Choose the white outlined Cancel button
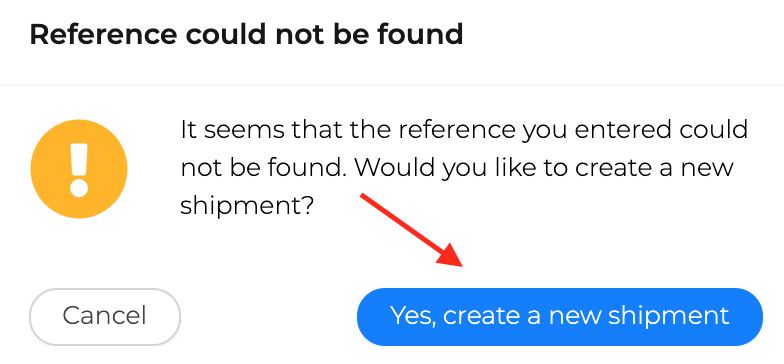This screenshot has height=364, width=784. pos(104,317)
